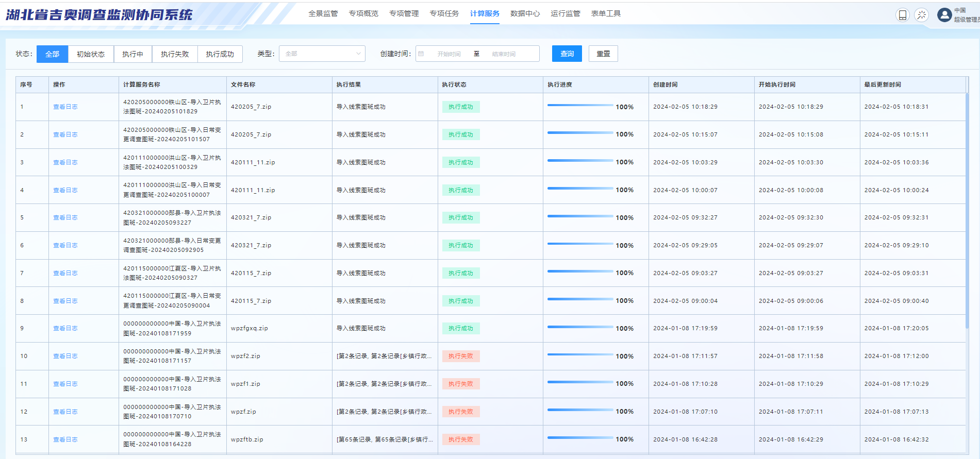Open 计算服务 in the top navigation
Image resolution: width=980 pixels, height=459 pixels.
[485, 13]
